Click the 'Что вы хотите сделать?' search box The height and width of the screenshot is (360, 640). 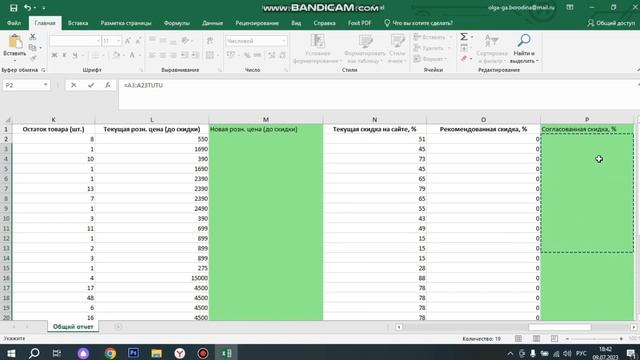[x=418, y=23]
